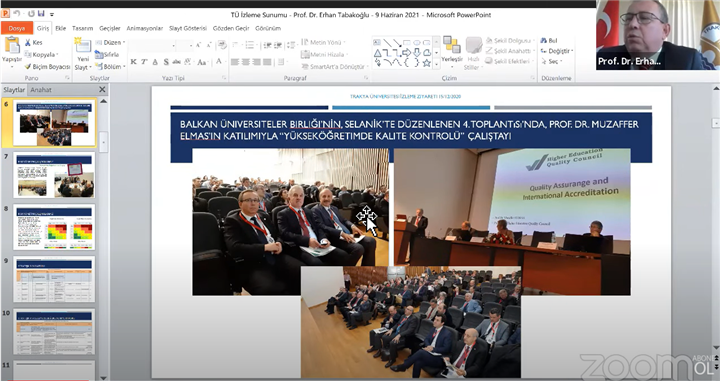This screenshot has width=720, height=381.
Task: Click the Yapıştır (paste) clipboard icon
Action: 11,46
